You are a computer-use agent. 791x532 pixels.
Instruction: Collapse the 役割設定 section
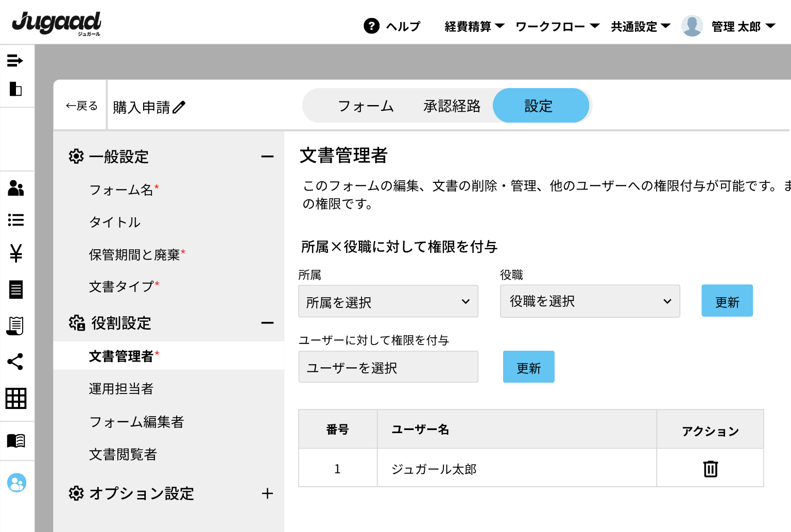coord(267,323)
